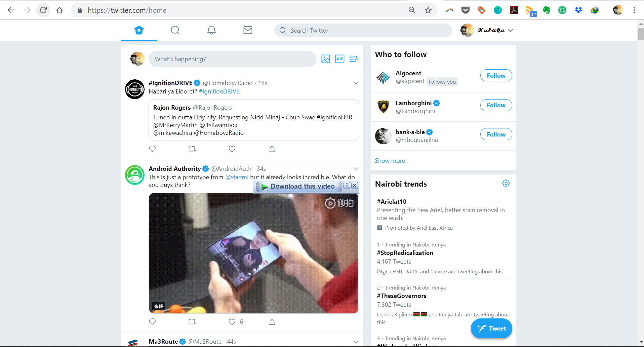Show more follow suggestions
This screenshot has height=347, width=644.
tap(390, 160)
